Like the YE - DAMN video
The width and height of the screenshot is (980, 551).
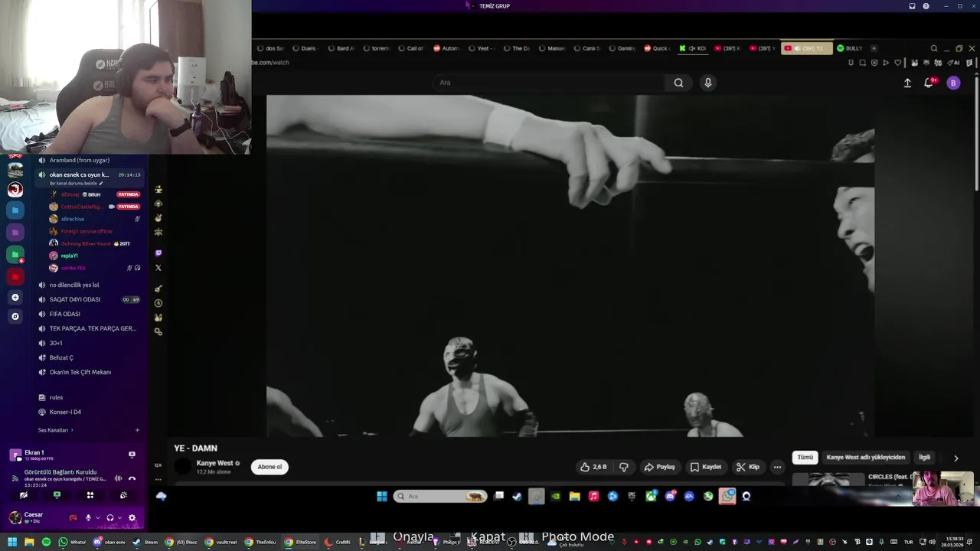click(593, 467)
